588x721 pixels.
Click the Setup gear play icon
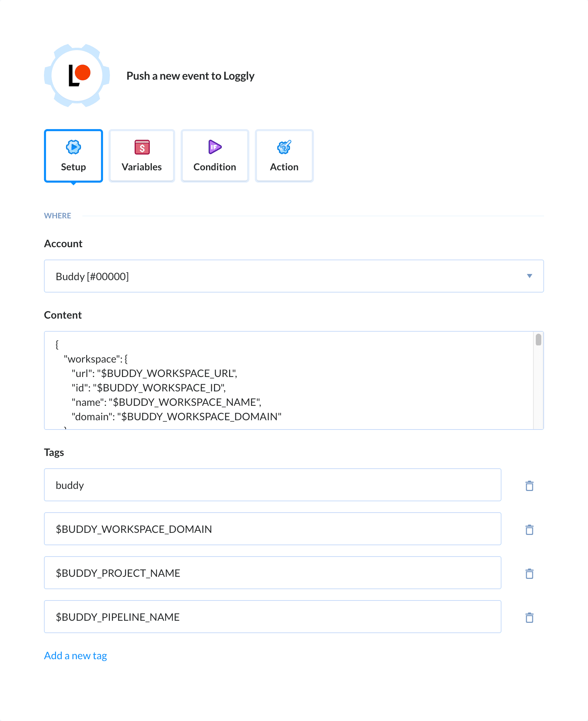pyautogui.click(x=73, y=147)
